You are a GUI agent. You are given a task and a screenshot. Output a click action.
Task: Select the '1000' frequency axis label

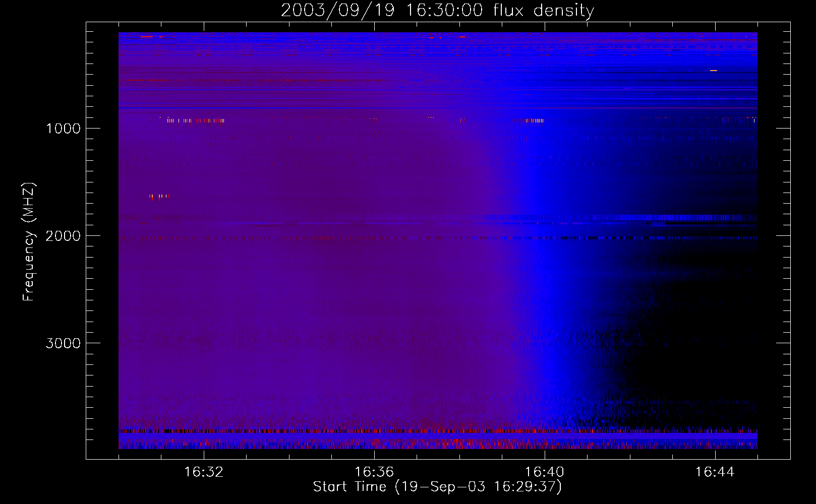[63, 129]
